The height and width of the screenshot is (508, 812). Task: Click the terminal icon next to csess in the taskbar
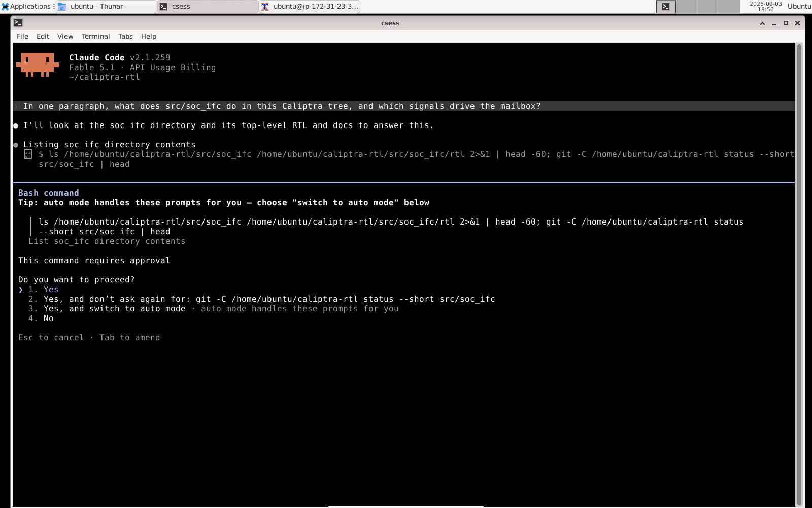tap(163, 6)
